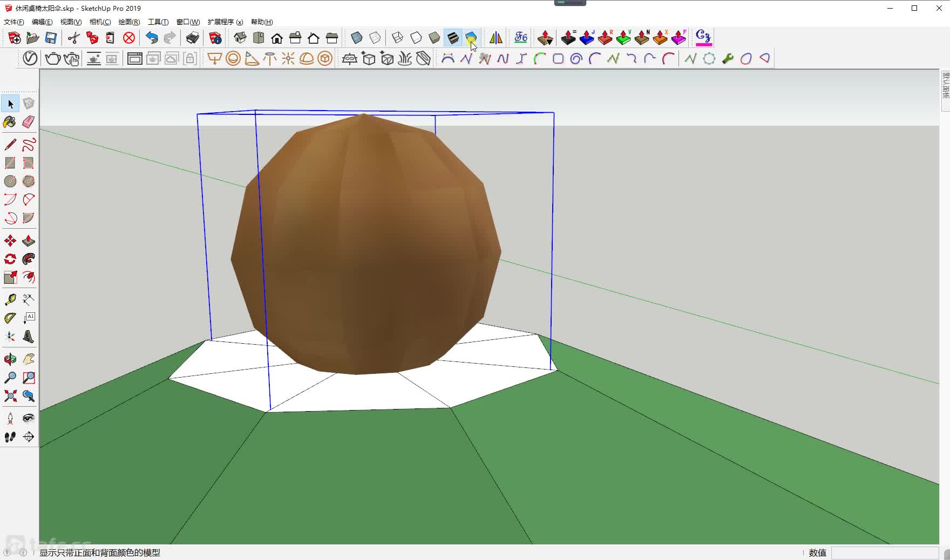Select the Freehand tool
950x560 pixels.
coord(29,145)
